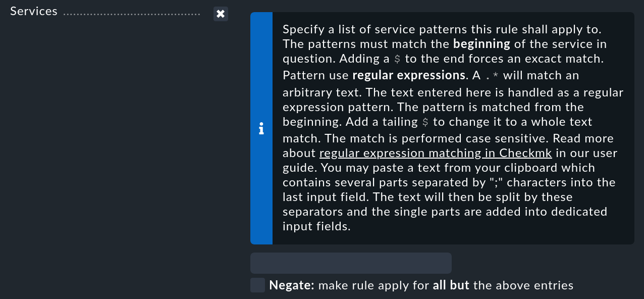Dismiss the Services filter via the cross icon
This screenshot has width=644, height=299.
(x=221, y=14)
